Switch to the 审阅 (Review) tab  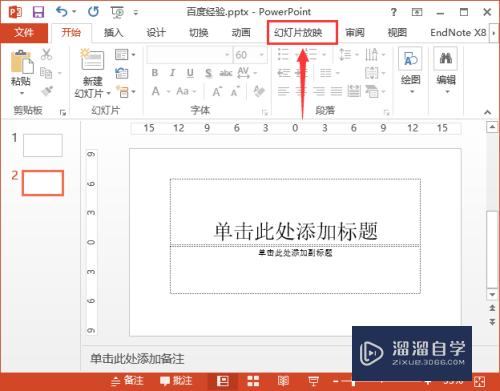[355, 33]
